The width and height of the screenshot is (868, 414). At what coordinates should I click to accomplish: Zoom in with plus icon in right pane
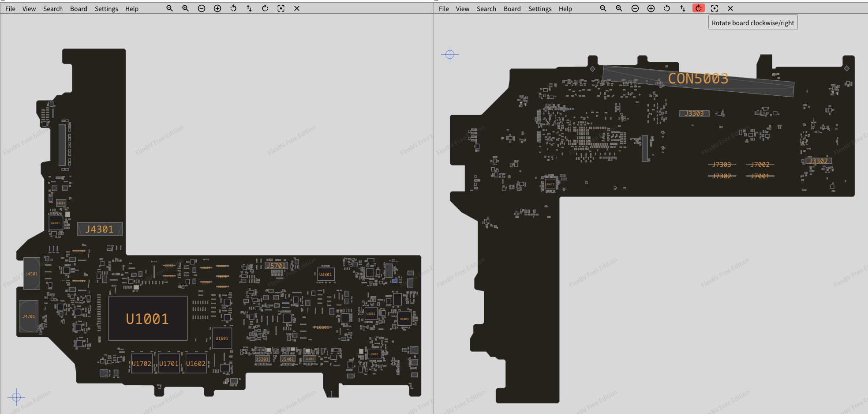(651, 8)
